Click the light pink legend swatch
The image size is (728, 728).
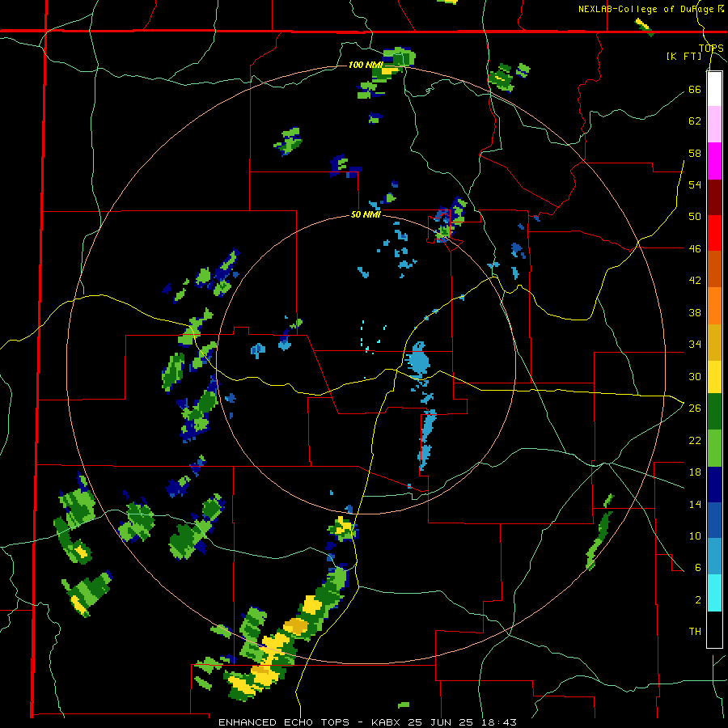(714, 125)
